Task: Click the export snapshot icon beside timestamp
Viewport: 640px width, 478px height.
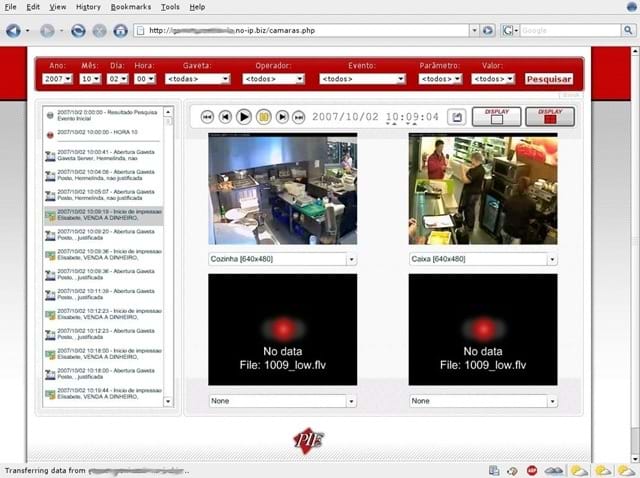Action: point(457,118)
